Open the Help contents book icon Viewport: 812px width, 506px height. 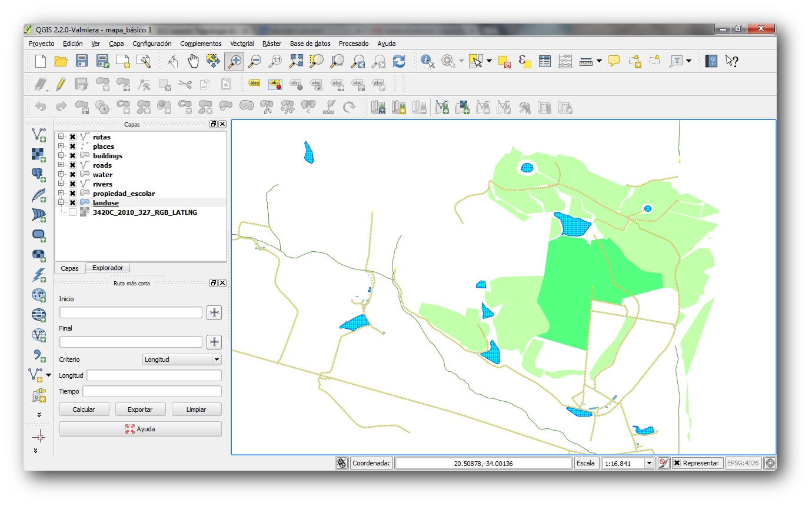pyautogui.click(x=711, y=61)
